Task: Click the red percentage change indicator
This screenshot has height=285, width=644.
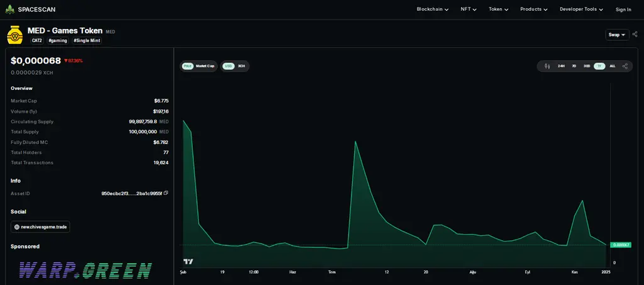Action: 73,61
